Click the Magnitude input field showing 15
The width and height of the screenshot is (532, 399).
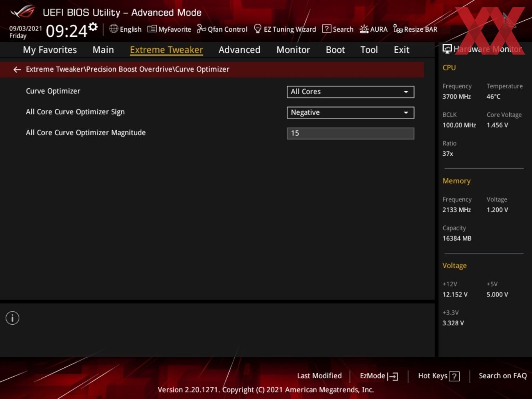tap(350, 133)
